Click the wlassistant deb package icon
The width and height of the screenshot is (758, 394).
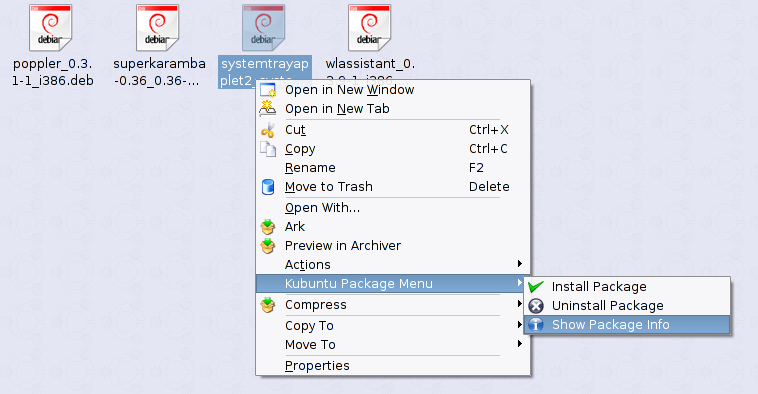[369, 28]
